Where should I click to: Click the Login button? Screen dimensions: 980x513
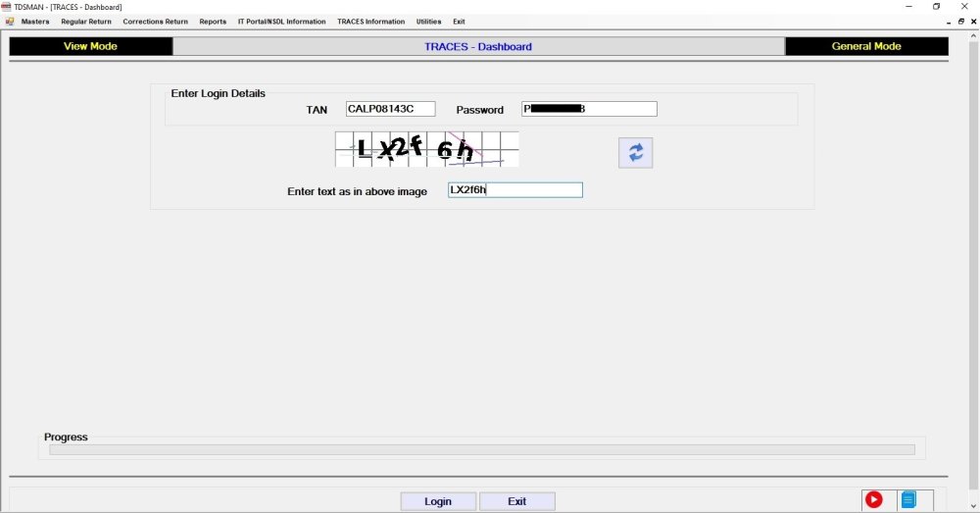[x=438, y=501]
